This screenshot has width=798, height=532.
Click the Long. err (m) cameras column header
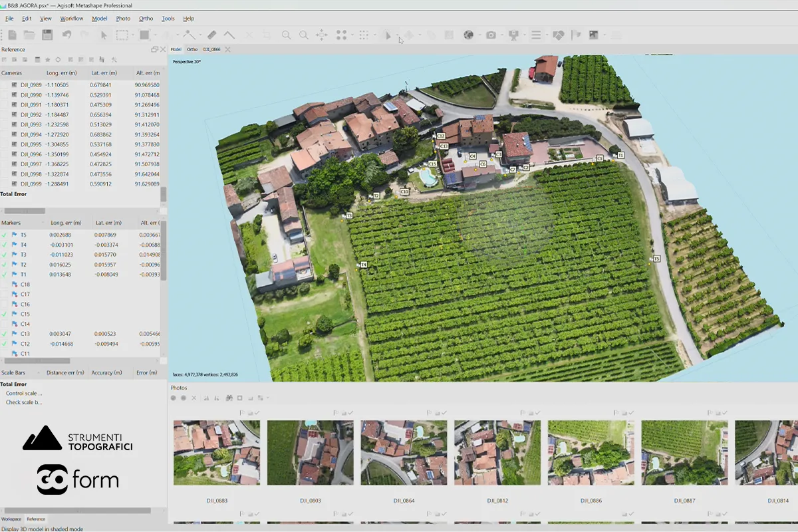click(x=62, y=72)
